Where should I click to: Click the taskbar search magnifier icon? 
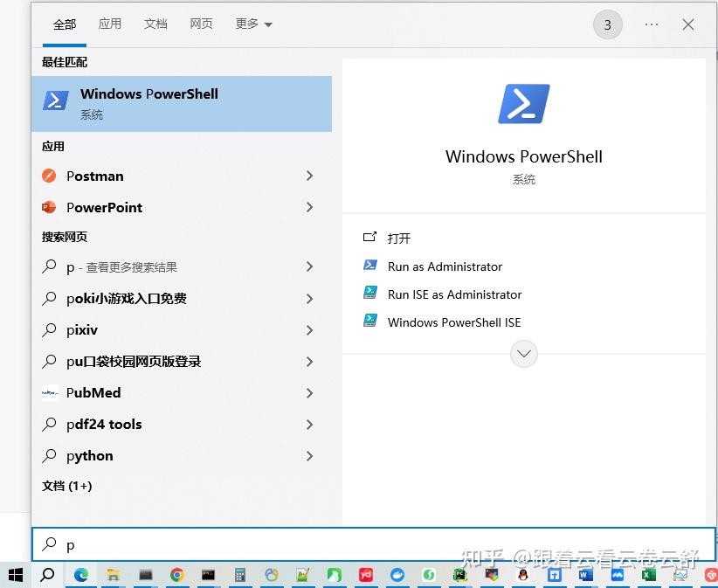click(x=47, y=574)
